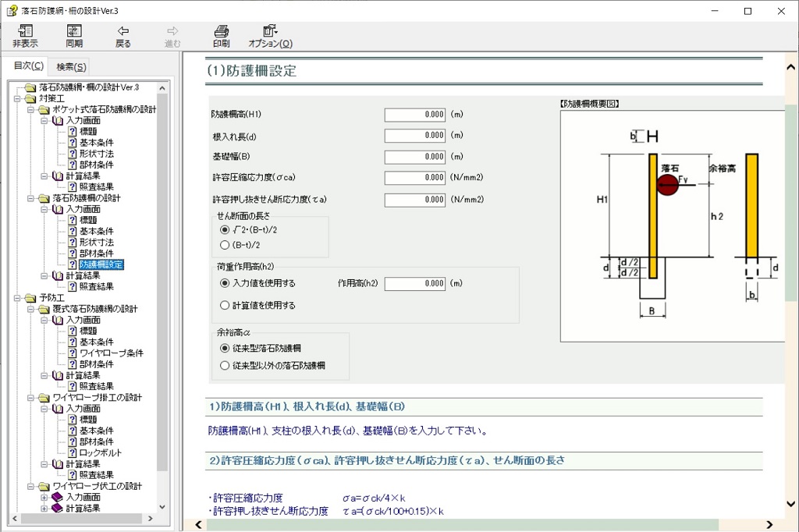Open 形状寸法 under 落石防護柵の設計
This screenshot has height=532, width=799.
96,243
